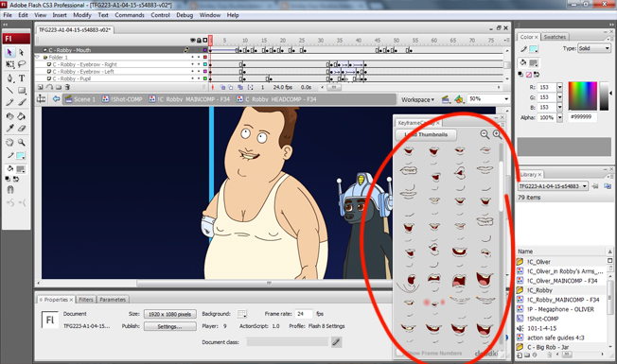Toggle visibility column for all layers
This screenshot has height=364, width=617.
click(x=193, y=40)
